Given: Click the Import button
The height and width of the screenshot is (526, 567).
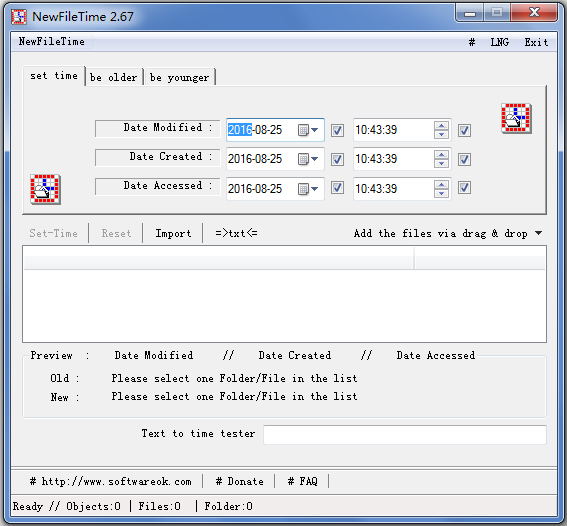Looking at the screenshot, I should coord(173,233).
